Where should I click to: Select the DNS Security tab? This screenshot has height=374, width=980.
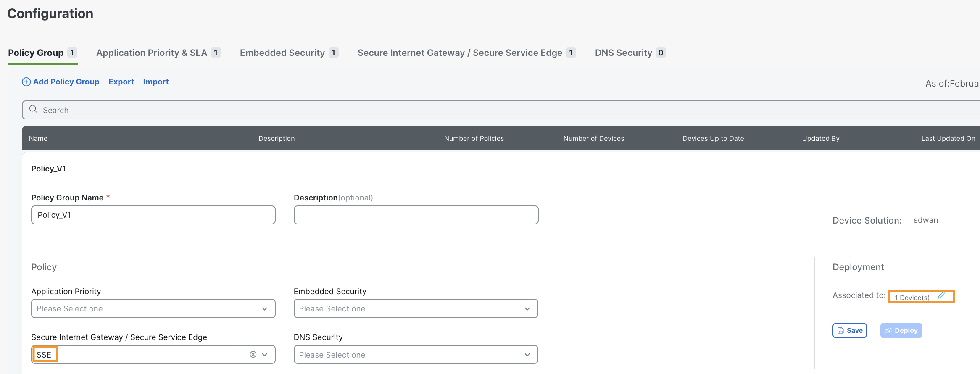[x=623, y=53]
